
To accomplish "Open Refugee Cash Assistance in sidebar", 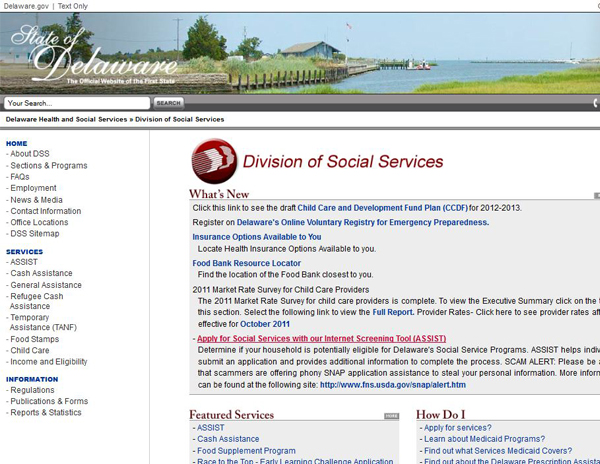I will [37, 301].
